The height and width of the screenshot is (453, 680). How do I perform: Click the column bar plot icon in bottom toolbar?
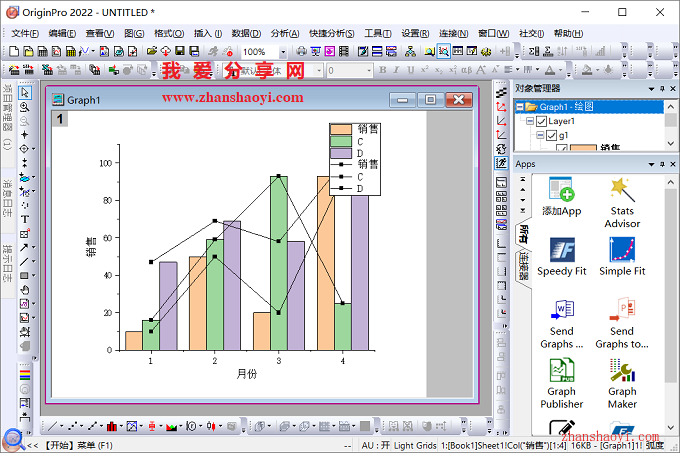[111, 427]
